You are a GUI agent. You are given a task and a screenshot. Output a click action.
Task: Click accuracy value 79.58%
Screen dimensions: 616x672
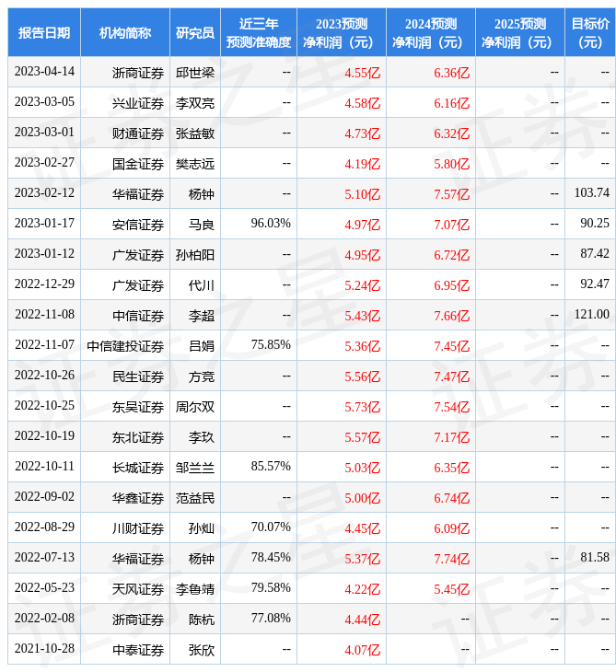click(271, 588)
